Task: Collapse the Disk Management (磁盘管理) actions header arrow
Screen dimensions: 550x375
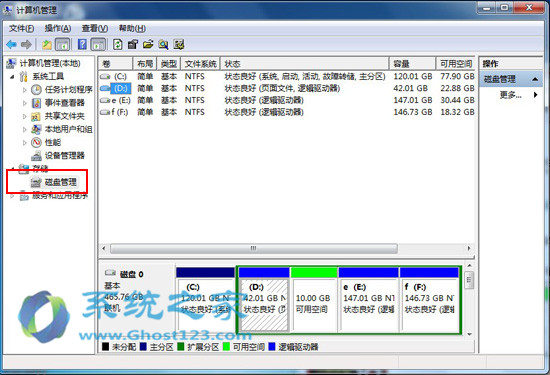Action: [x=535, y=79]
